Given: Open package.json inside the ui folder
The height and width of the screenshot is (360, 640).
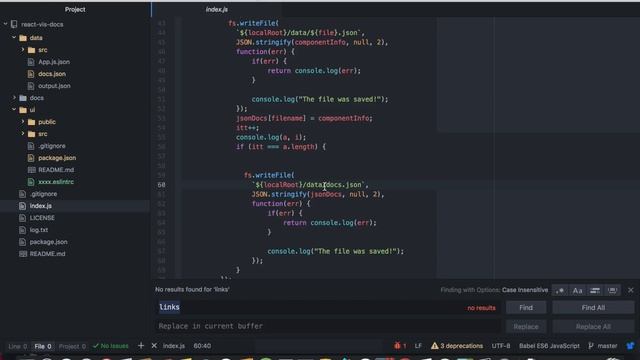Looking at the screenshot, I should pos(57,158).
